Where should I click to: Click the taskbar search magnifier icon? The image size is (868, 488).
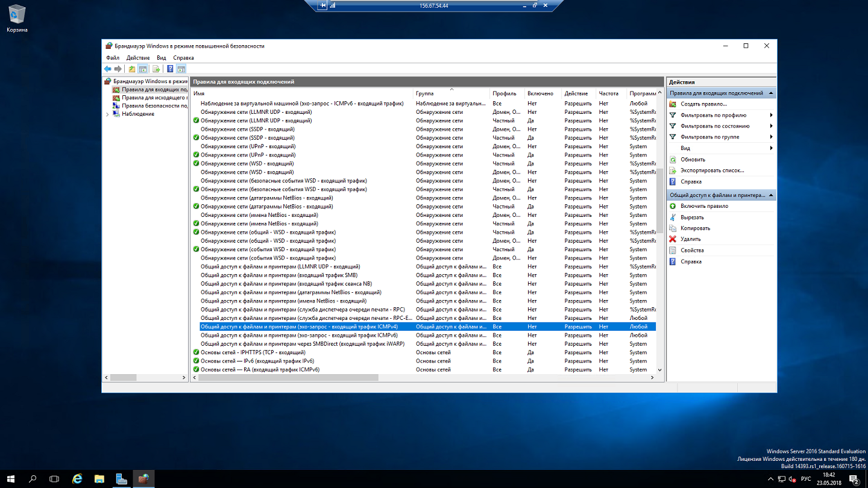33,479
